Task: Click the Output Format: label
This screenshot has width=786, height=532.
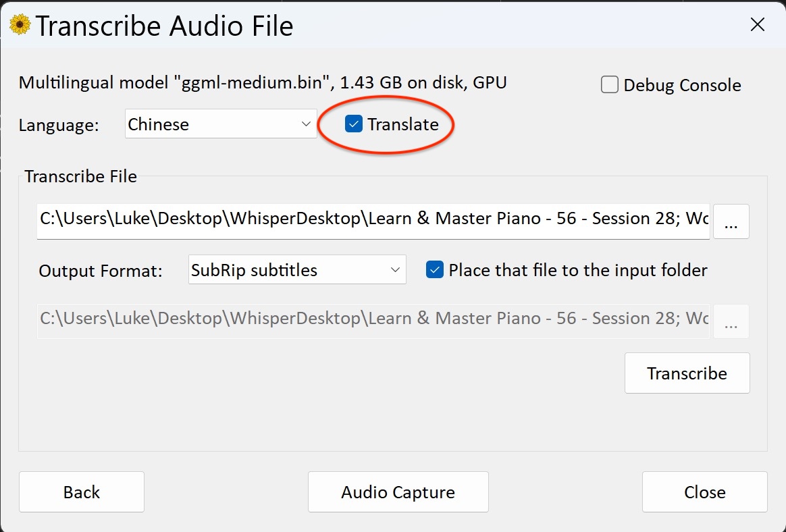Action: pos(101,271)
